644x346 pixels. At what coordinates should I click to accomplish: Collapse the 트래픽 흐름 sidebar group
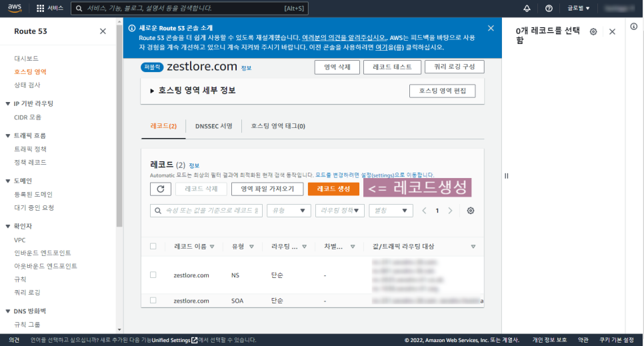coord(8,135)
